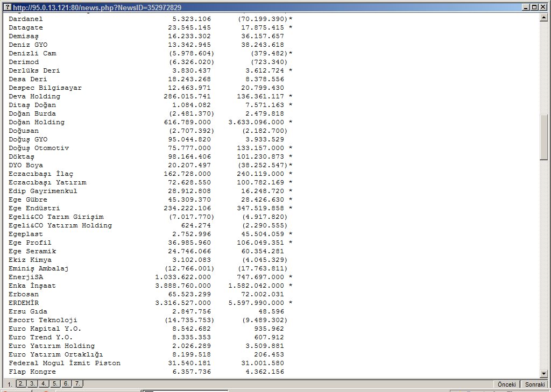Click the vertical scrollbar thumb
The height and width of the screenshot is (392, 551).
(544, 137)
